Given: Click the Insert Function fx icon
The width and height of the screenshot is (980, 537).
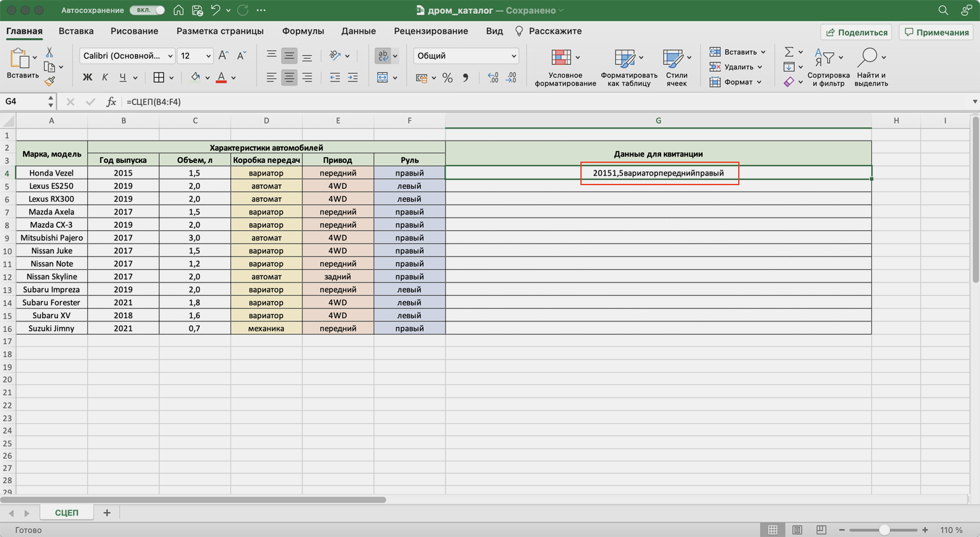Looking at the screenshot, I should [111, 102].
